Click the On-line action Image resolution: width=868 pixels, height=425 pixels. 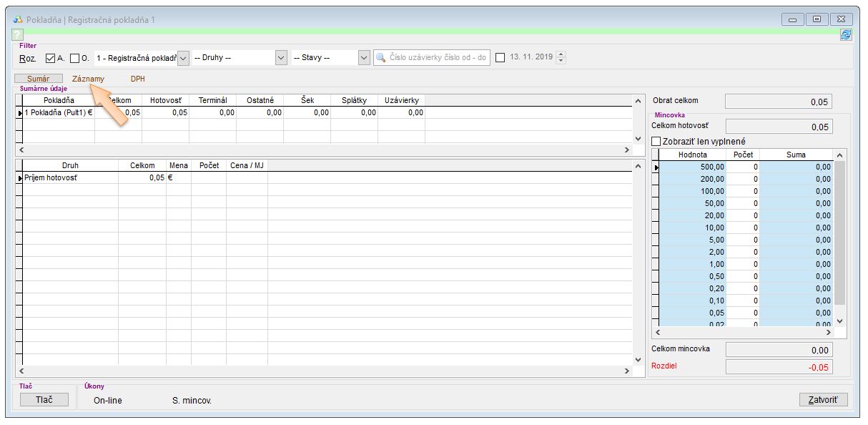108,401
